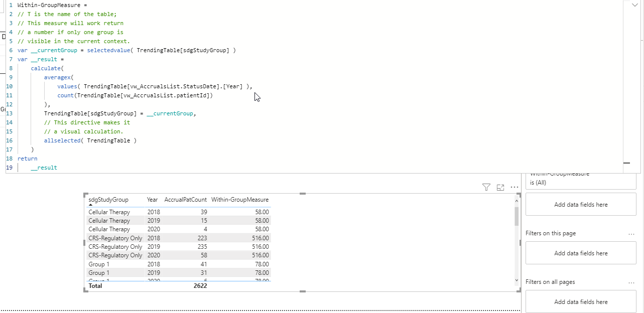Viewport: 644px width, 313px height.
Task: Select Group 1 cell in 2019 row
Action: 99,273
